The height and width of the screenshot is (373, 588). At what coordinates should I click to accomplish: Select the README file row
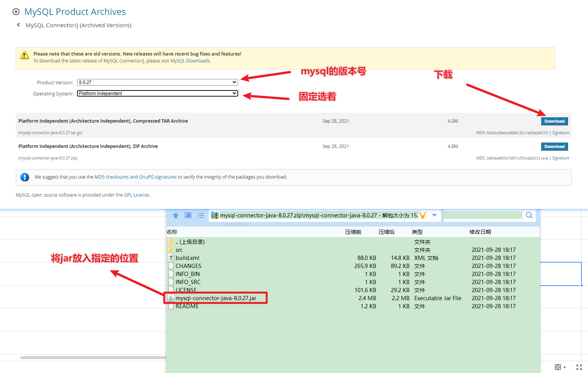353,306
